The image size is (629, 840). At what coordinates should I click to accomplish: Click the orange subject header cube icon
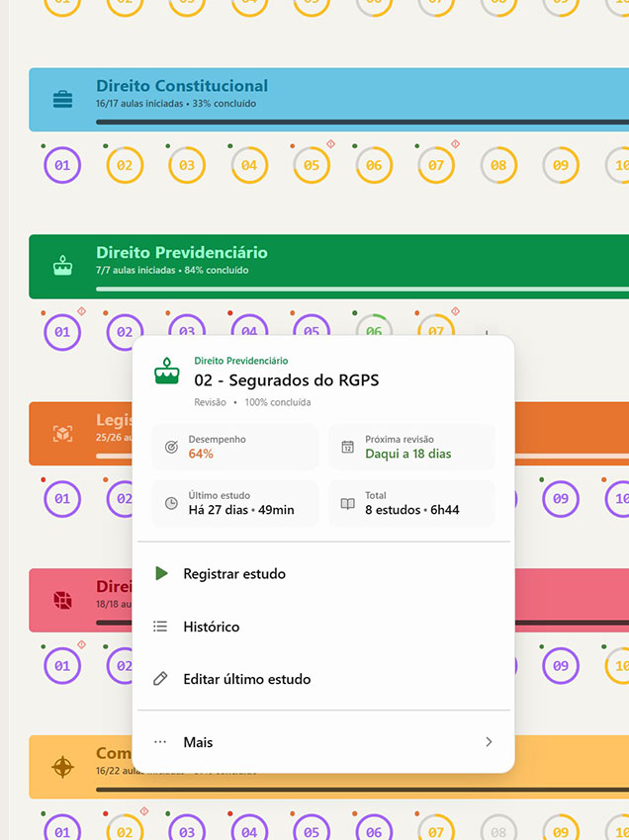[x=62, y=433]
